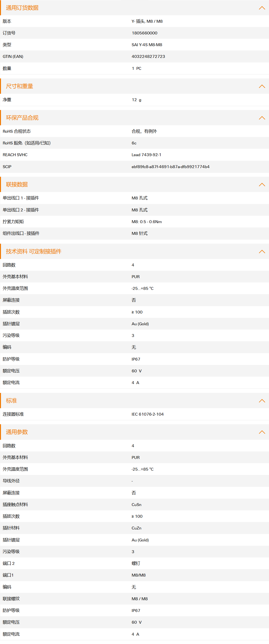Click the 连接器标准 label
The height and width of the screenshot is (644, 269).
coord(13,414)
